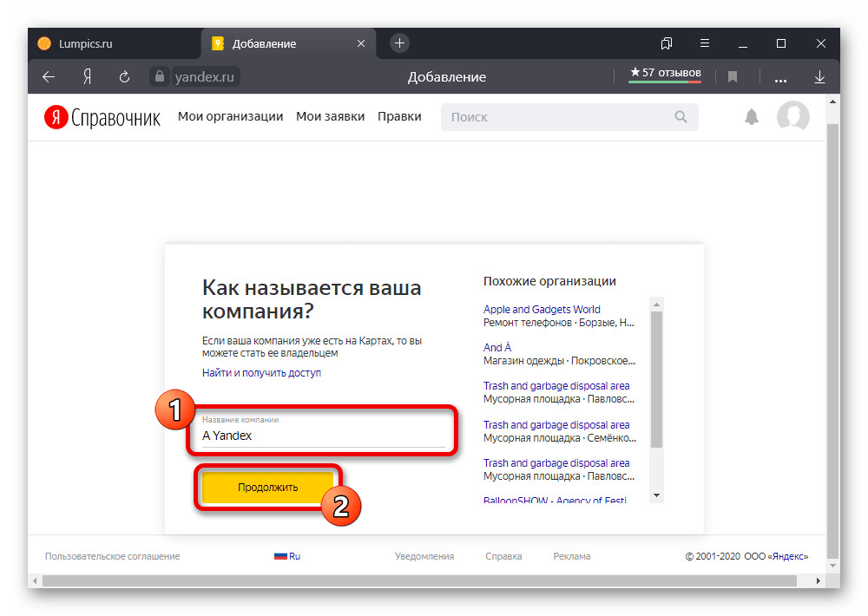Click the Название компании input field
The height and width of the screenshot is (616, 868).
(x=321, y=436)
